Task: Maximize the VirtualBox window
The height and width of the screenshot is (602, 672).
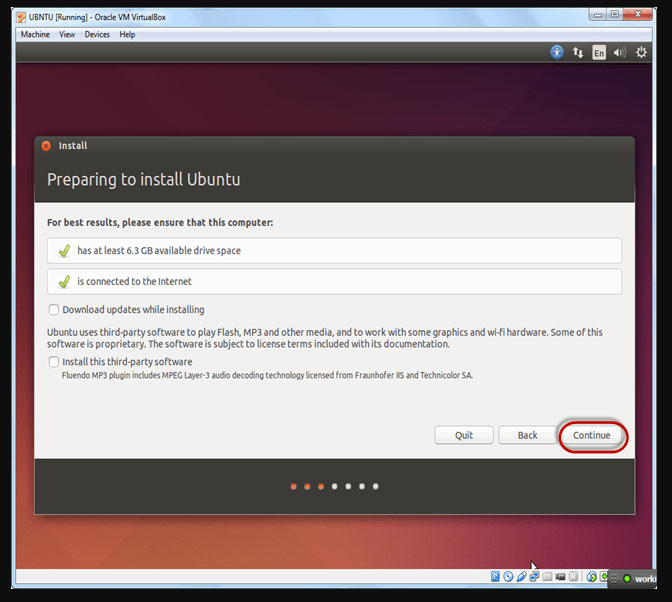Action: [x=615, y=15]
